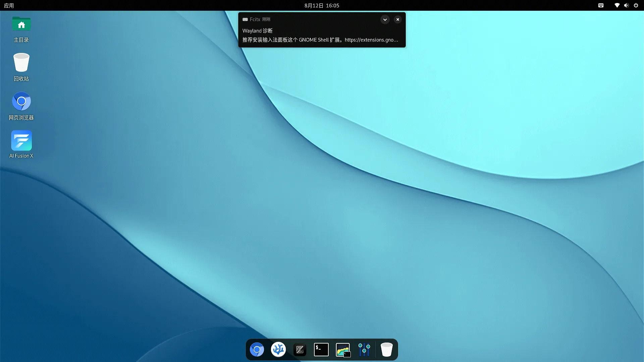Open the 回收站 desktop trash icon

click(x=21, y=63)
